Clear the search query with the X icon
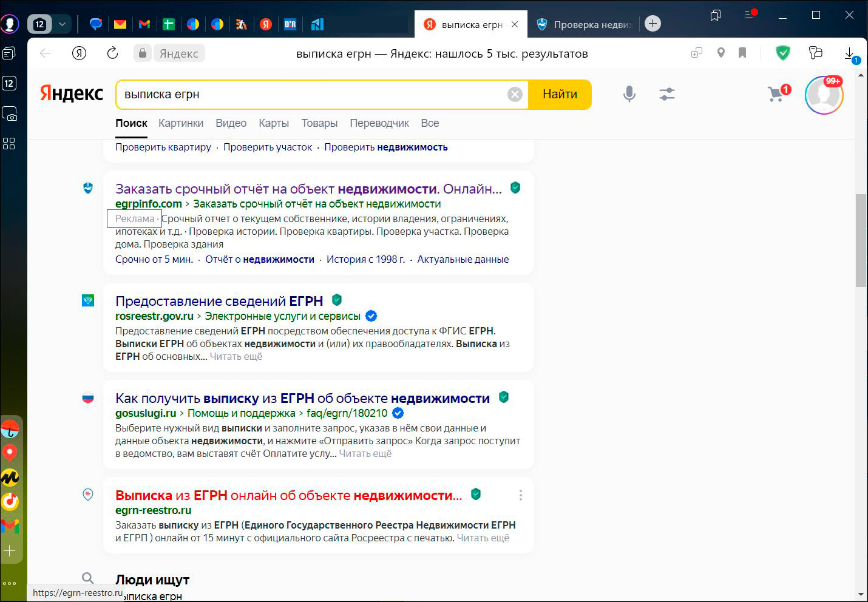Viewport: 868px width, 602px height. point(515,94)
